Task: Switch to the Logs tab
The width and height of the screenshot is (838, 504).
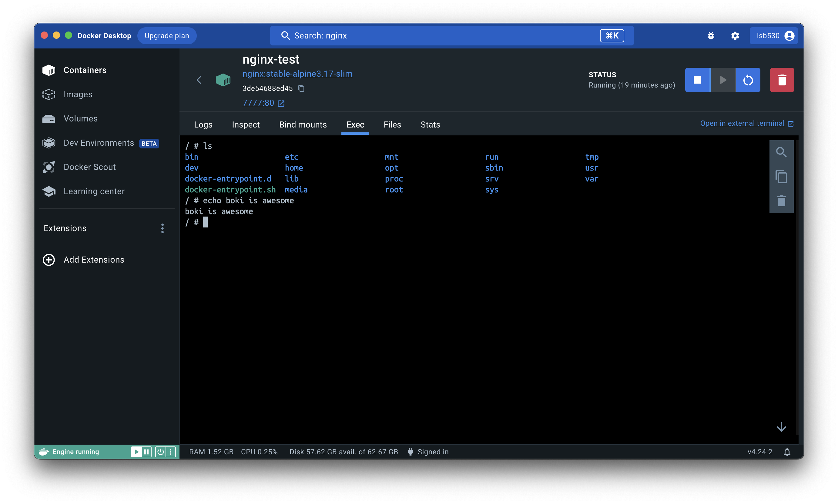Action: (203, 125)
